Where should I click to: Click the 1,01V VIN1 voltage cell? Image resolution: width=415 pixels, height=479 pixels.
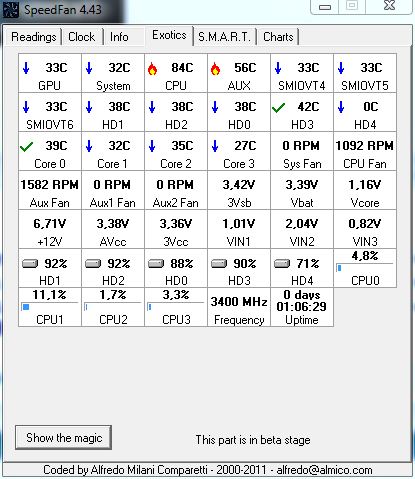coord(239,229)
